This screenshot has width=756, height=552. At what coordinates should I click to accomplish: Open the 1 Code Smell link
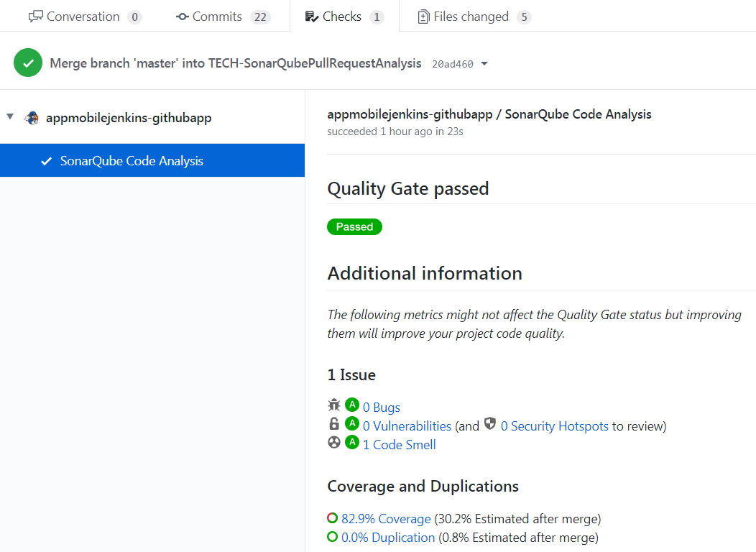click(399, 444)
